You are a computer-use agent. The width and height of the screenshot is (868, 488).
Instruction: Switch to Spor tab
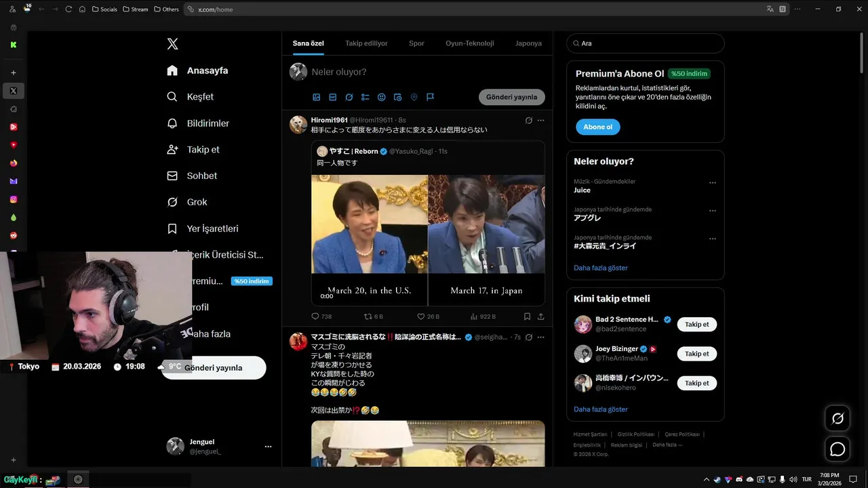click(x=416, y=43)
